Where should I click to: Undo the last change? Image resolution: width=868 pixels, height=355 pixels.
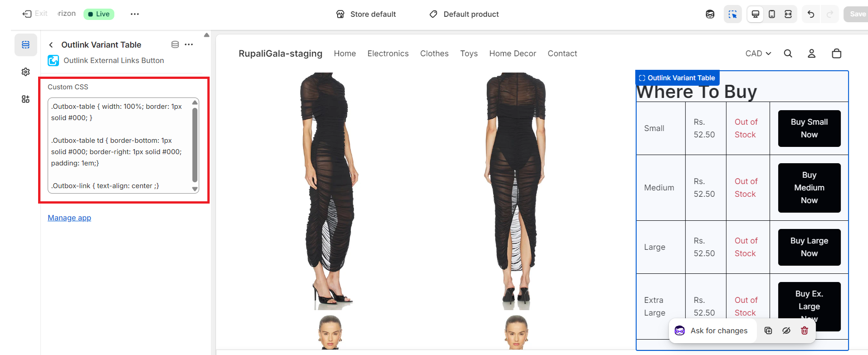(811, 14)
